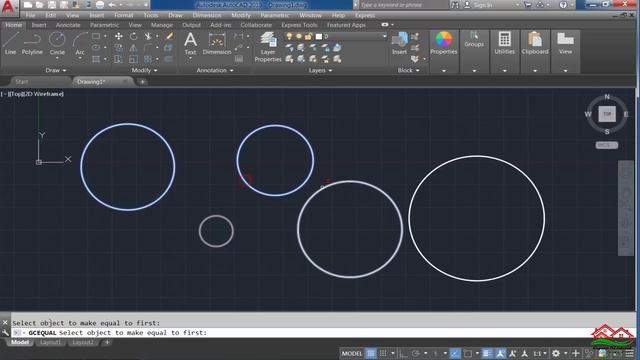Image resolution: width=640 pixels, height=360 pixels.
Task: Toggle 2D object snap square icon
Action: [x=468, y=353]
